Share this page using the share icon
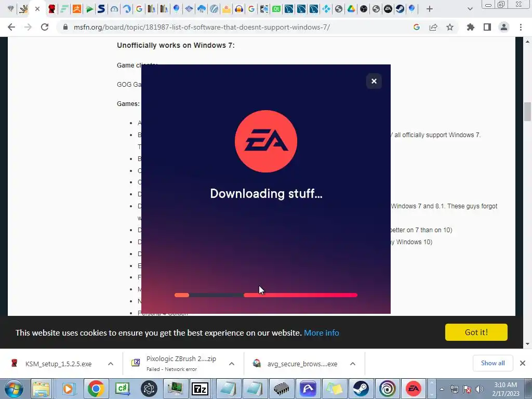Screen dimensions: 532x399 pos(433,27)
